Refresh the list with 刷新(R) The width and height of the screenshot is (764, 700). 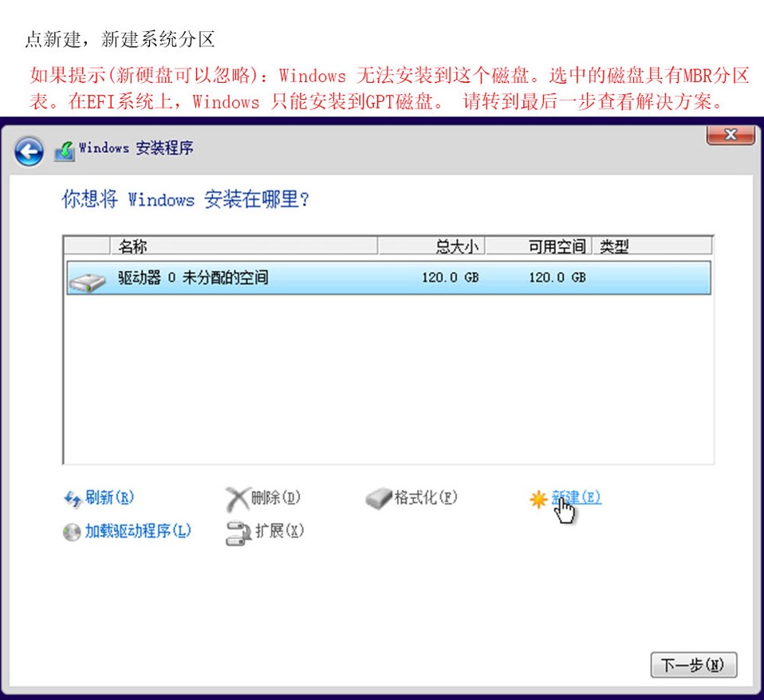point(109,497)
